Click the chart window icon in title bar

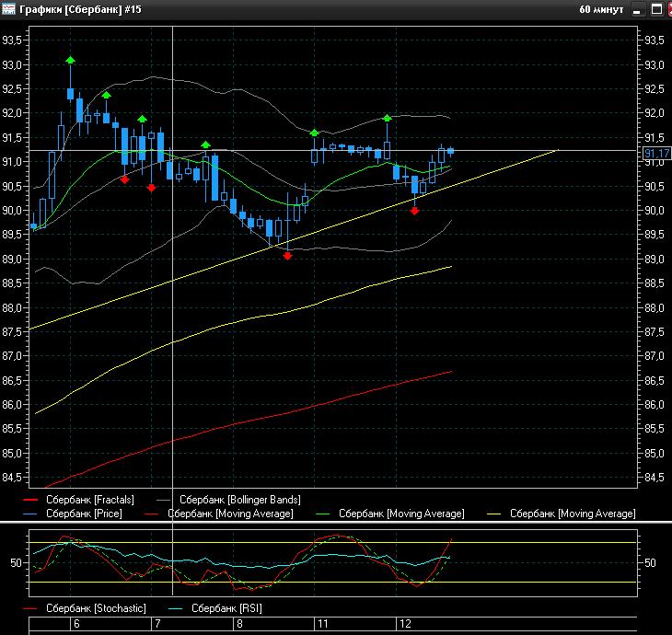pyautogui.click(x=8, y=8)
